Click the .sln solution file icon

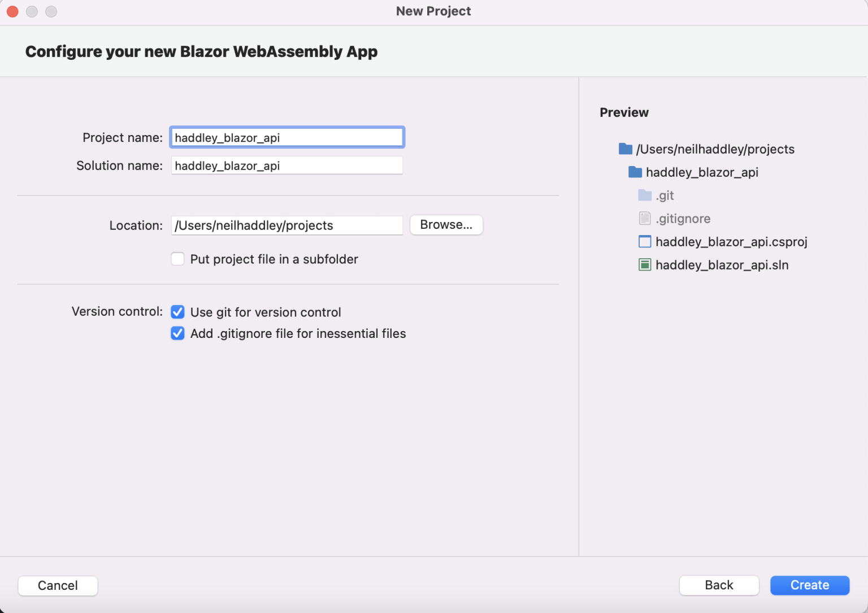click(645, 265)
